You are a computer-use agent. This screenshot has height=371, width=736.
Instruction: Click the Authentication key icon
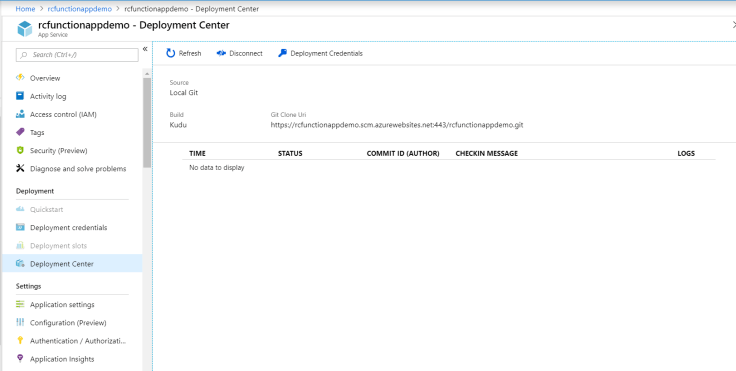pyautogui.click(x=20, y=340)
